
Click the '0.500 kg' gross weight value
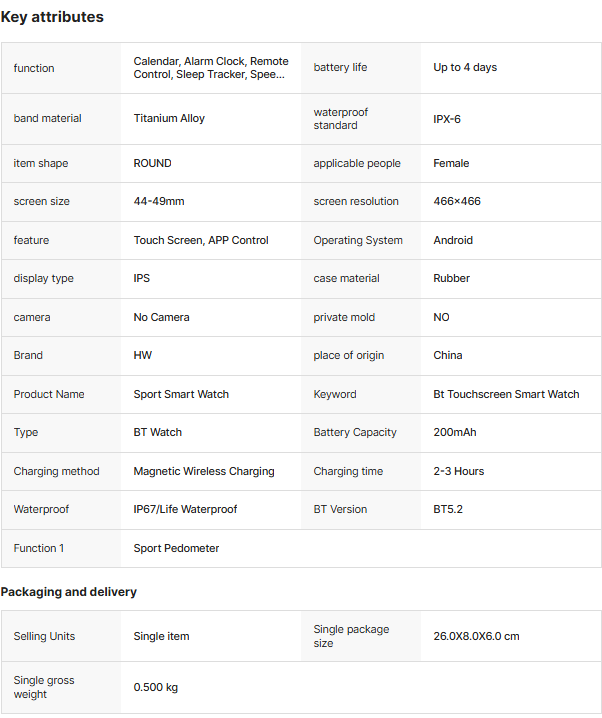(x=156, y=687)
